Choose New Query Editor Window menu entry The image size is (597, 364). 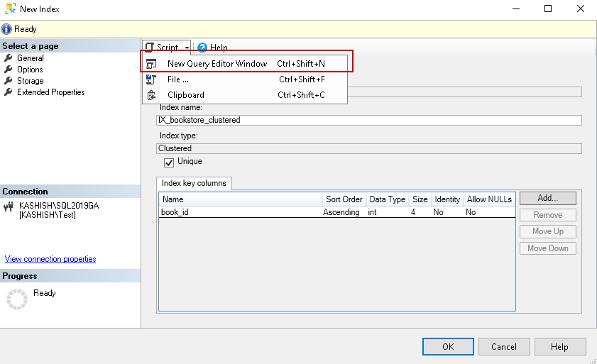(245, 64)
